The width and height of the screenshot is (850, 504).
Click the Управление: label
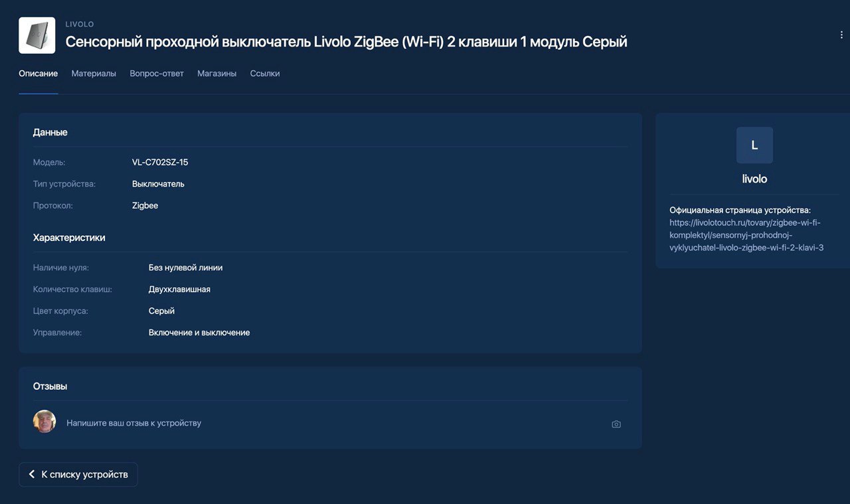pyautogui.click(x=57, y=333)
